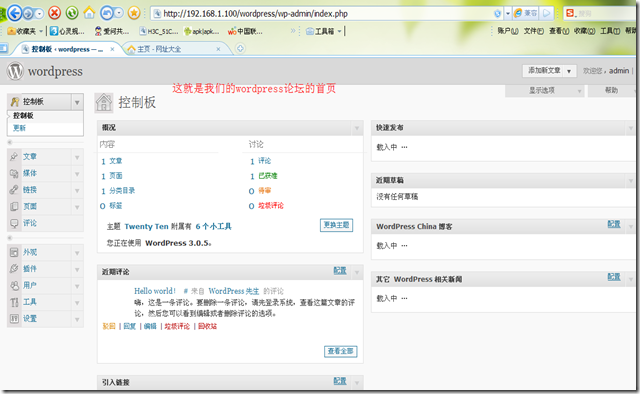Open the 更新 submenu link

[19, 128]
